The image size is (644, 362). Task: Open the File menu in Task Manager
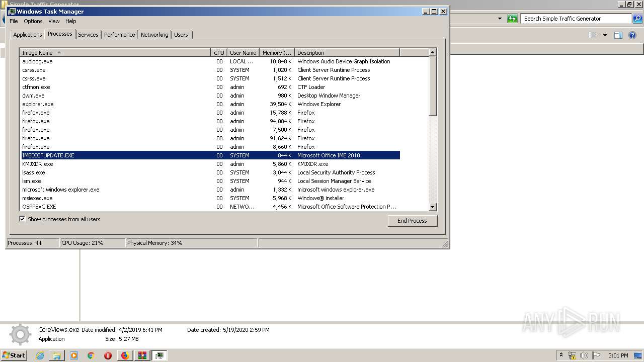click(x=14, y=21)
